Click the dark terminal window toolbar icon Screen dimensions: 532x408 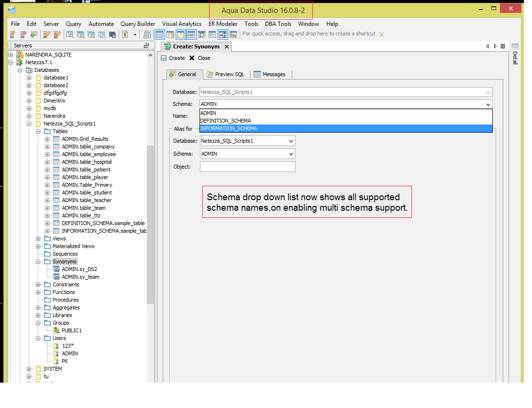coord(112,34)
